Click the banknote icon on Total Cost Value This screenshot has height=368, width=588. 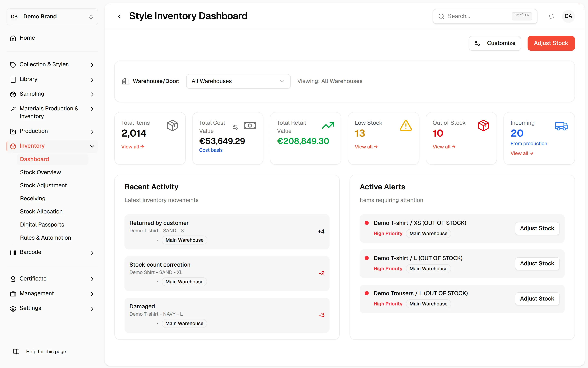pos(250,126)
